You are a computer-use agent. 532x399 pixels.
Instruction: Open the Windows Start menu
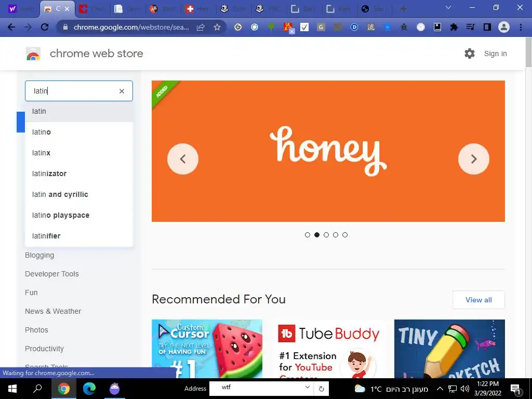point(12,389)
